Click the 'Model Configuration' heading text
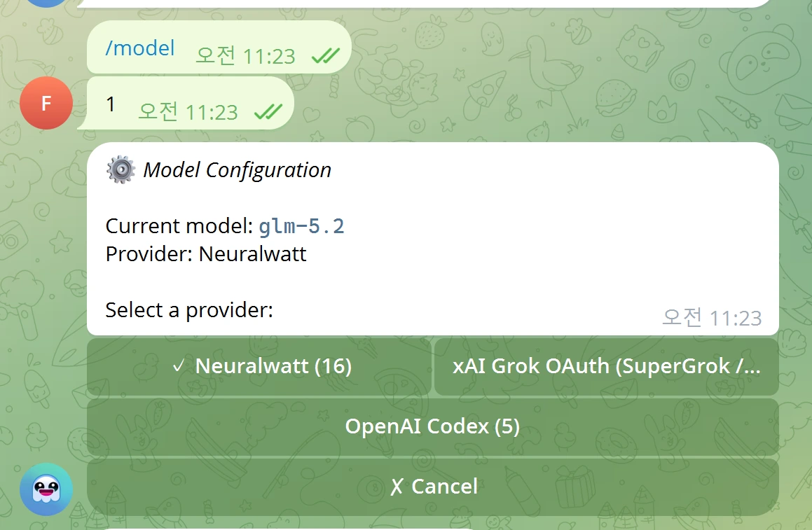This screenshot has height=530, width=812. (238, 170)
